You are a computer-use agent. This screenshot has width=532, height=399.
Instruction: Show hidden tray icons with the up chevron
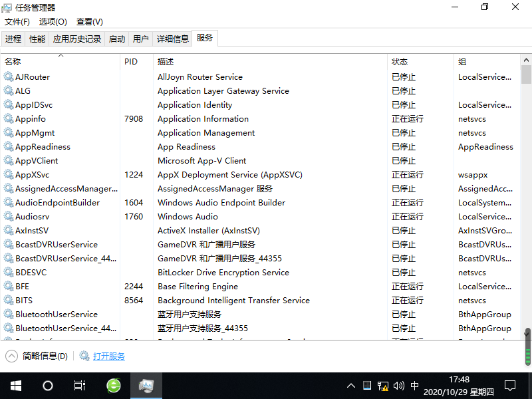click(x=351, y=385)
